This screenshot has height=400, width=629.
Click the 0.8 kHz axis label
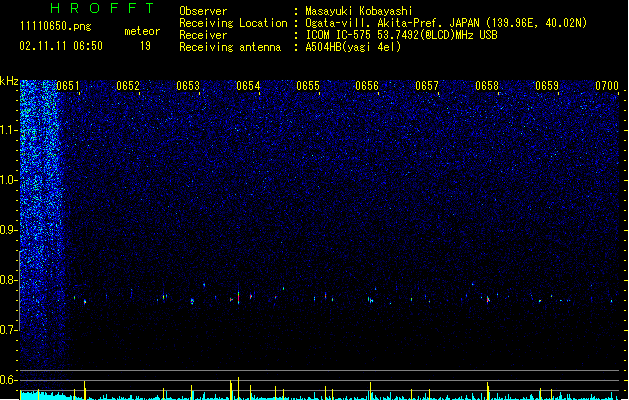[9, 280]
